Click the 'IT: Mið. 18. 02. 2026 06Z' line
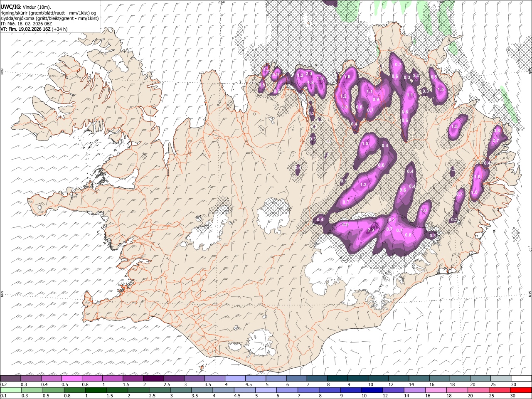The image size is (532, 399). [26, 24]
